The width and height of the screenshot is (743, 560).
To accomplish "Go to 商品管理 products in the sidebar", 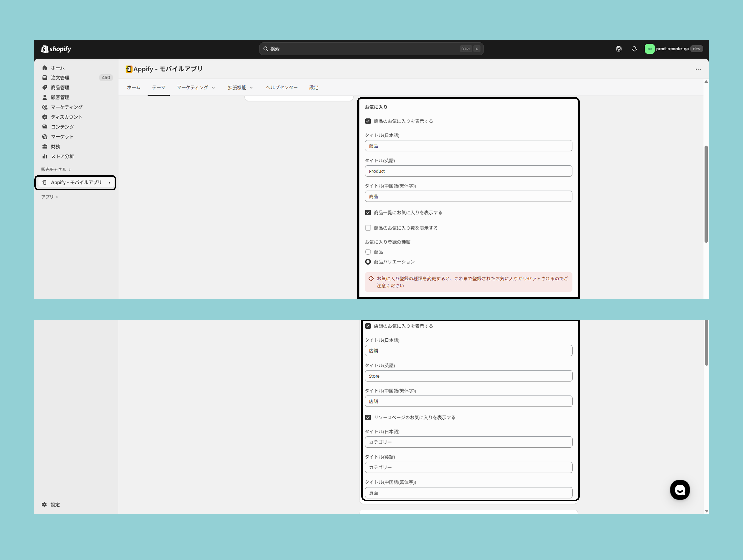I will [x=60, y=88].
